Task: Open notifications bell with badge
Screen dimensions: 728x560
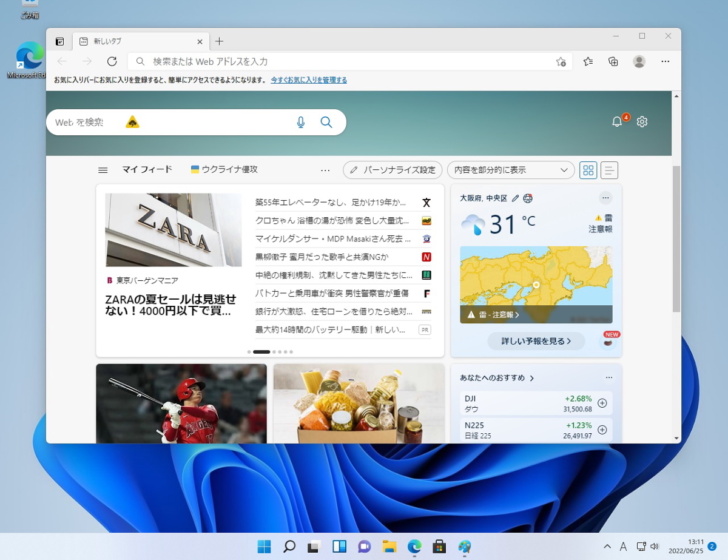Action: pos(617,121)
